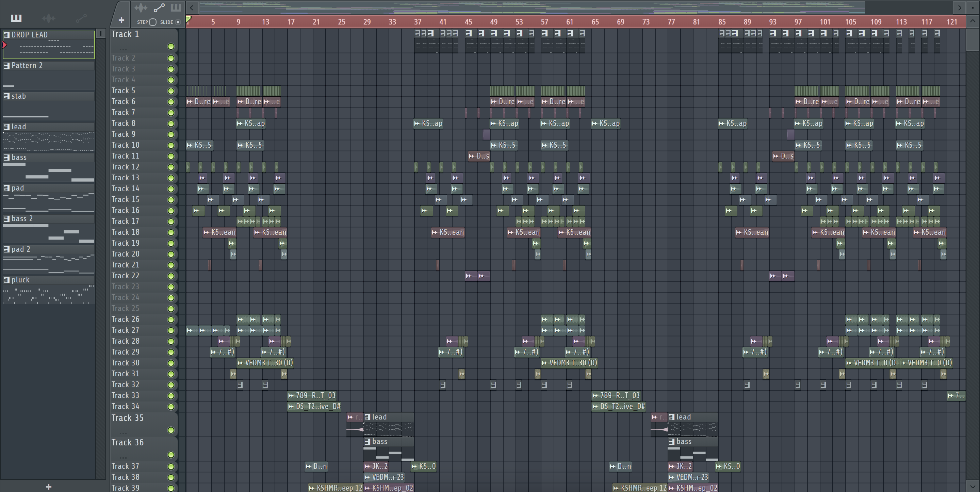Select the automation clip filter in picker panel
The height and width of the screenshot is (492, 980).
81,18
